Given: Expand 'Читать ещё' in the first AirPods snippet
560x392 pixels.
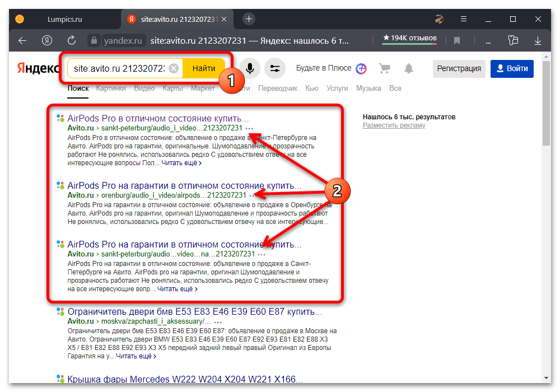Looking at the screenshot, I should pyautogui.click(x=181, y=163).
